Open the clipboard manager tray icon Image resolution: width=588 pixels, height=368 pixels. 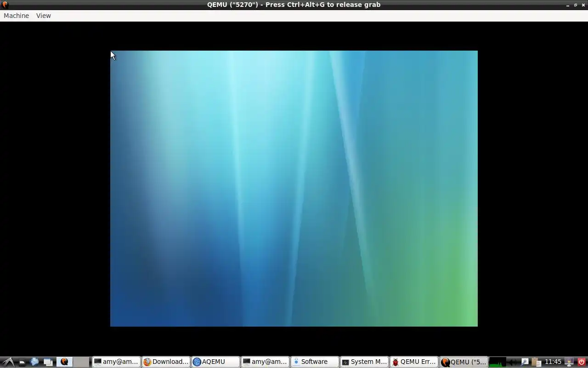[x=537, y=362]
